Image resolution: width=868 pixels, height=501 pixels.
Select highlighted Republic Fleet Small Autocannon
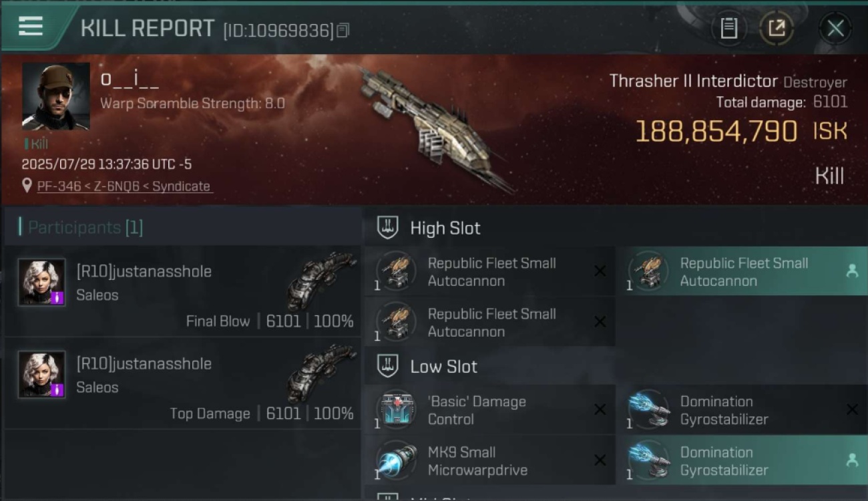click(743, 272)
